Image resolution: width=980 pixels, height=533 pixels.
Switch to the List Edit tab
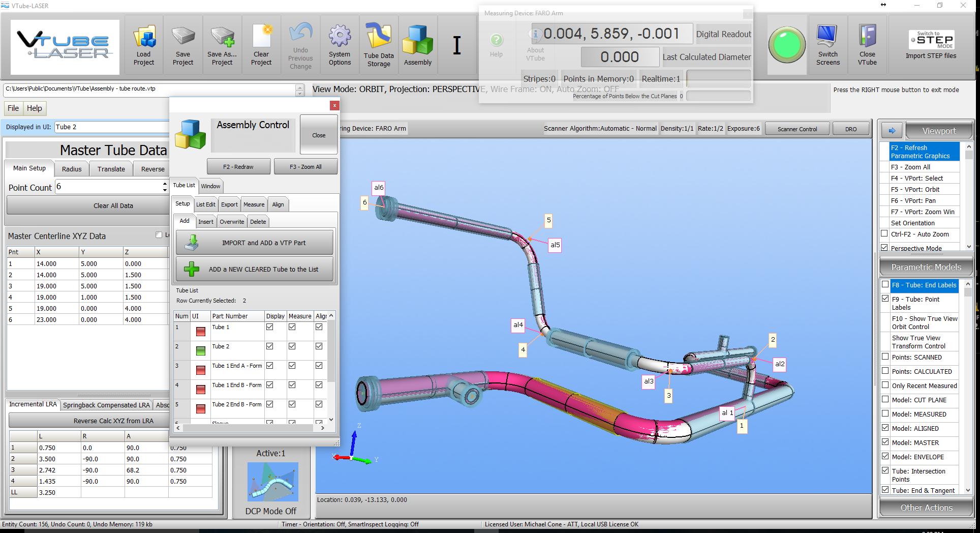pos(206,204)
